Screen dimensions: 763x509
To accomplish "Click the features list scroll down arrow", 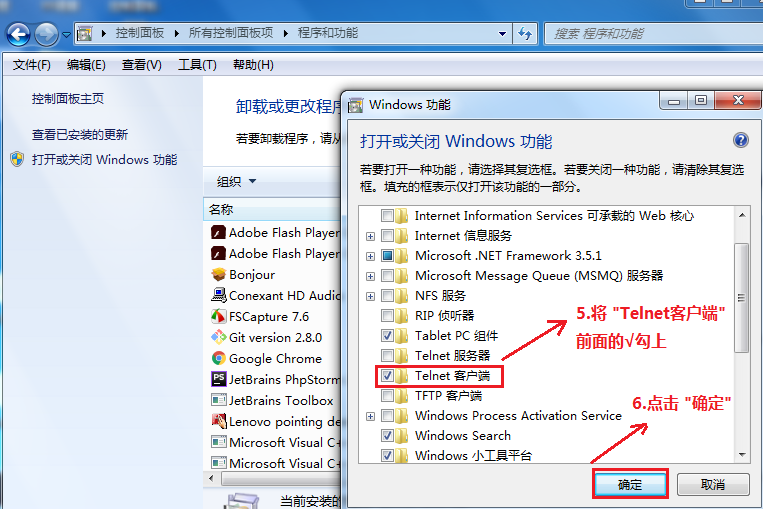I will click(742, 454).
